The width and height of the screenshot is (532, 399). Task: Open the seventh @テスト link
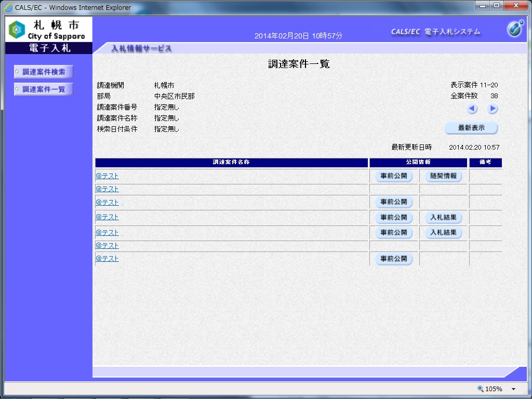[x=107, y=259]
